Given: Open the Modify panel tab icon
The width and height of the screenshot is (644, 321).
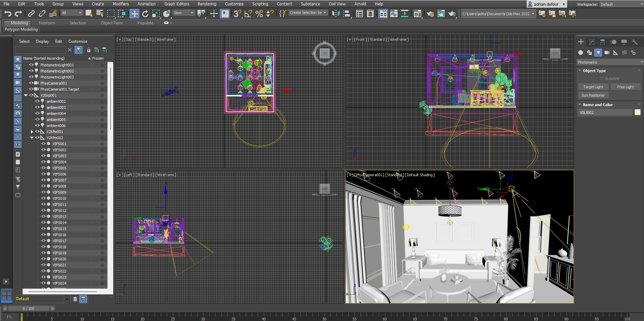Looking at the screenshot, I should pyautogui.click(x=592, y=42).
